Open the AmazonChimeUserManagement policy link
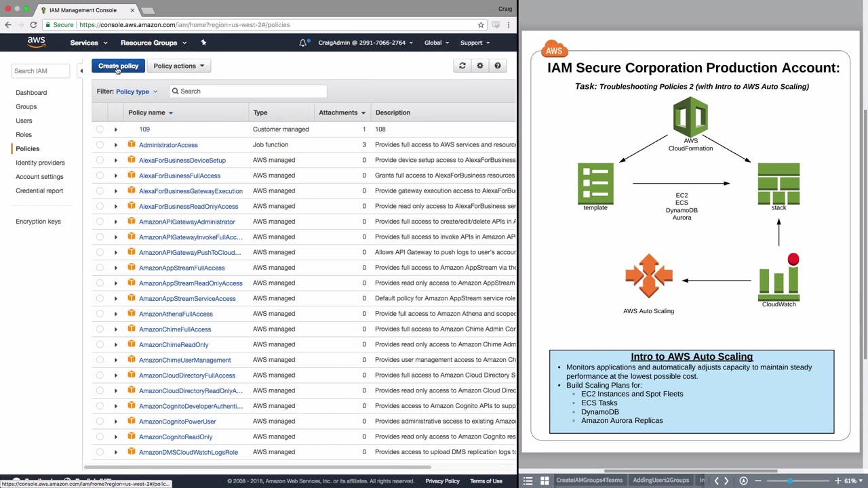868x488 pixels. click(x=185, y=360)
